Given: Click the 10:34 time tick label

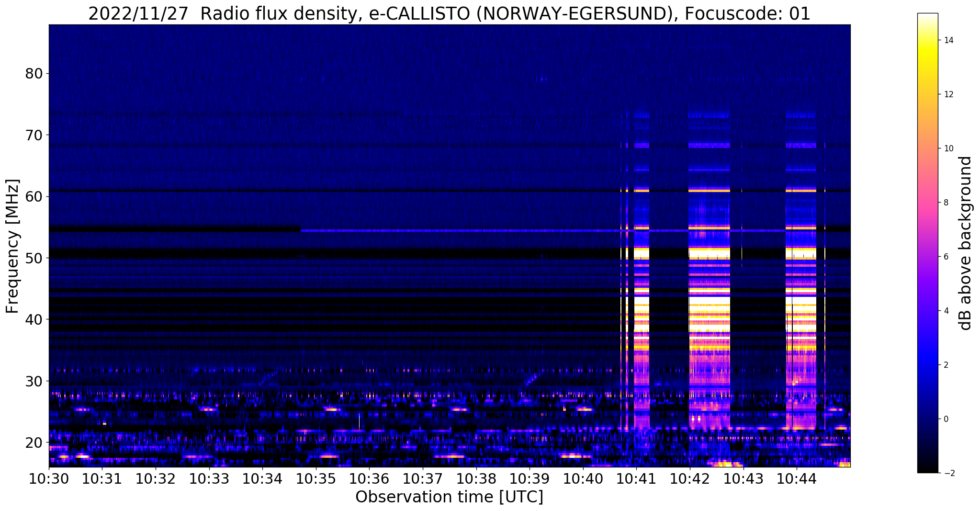Looking at the screenshot, I should pyautogui.click(x=262, y=479).
